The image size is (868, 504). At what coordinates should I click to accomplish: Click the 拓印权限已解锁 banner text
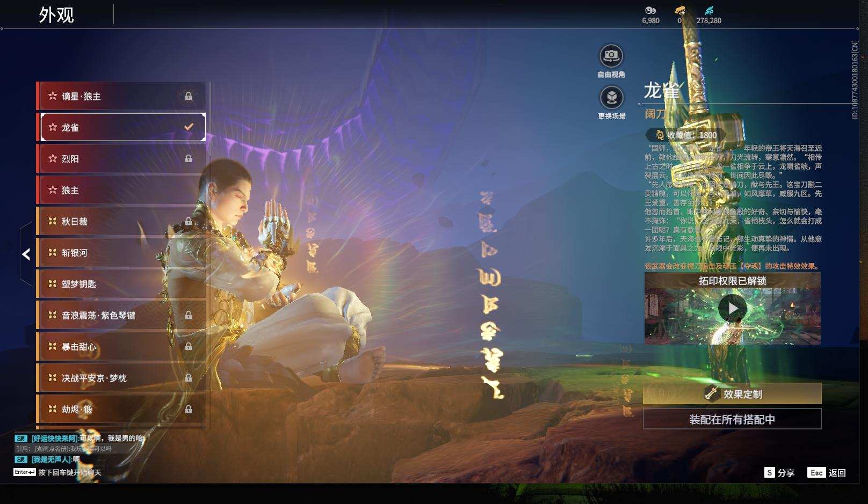coord(732,281)
